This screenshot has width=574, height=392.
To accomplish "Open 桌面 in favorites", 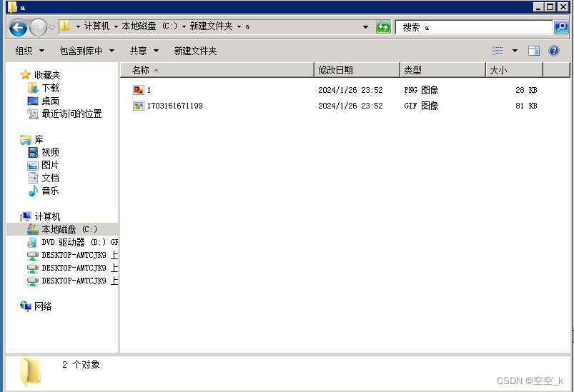I will click(x=50, y=101).
